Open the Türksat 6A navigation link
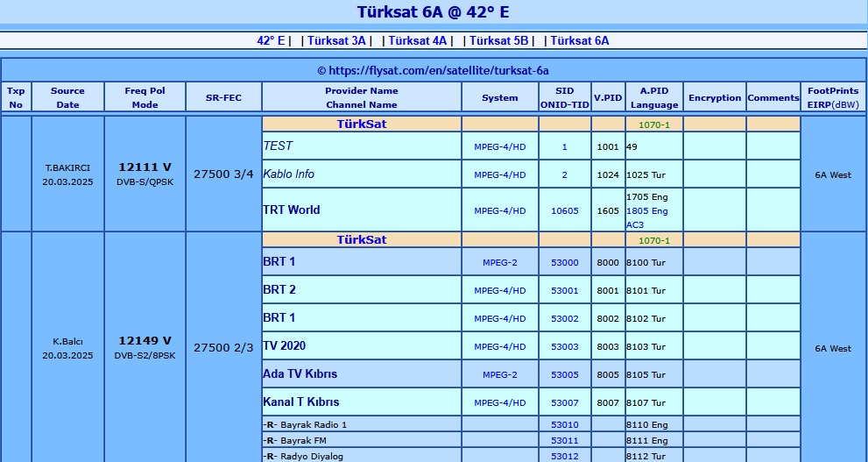This screenshot has width=868, height=462. tap(580, 40)
